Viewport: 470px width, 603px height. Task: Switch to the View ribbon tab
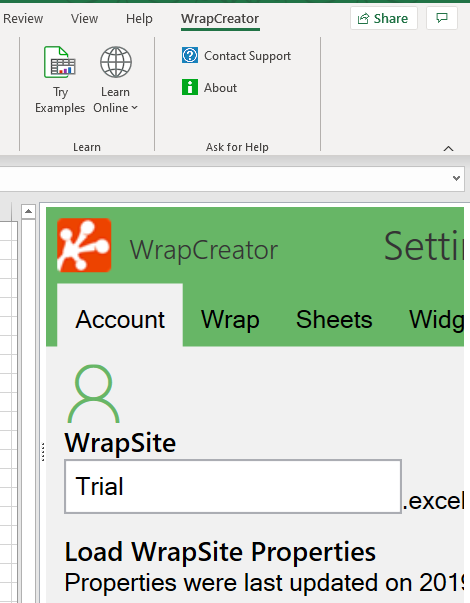(84, 18)
